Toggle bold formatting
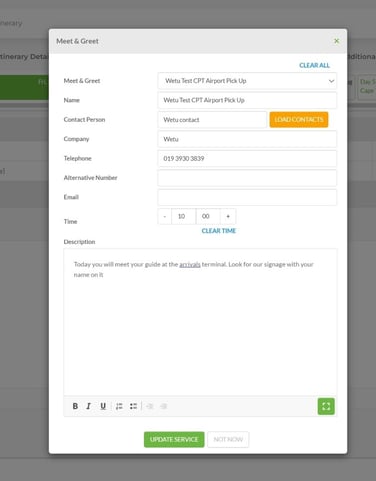Image resolution: width=376 pixels, height=481 pixels. pos(75,406)
